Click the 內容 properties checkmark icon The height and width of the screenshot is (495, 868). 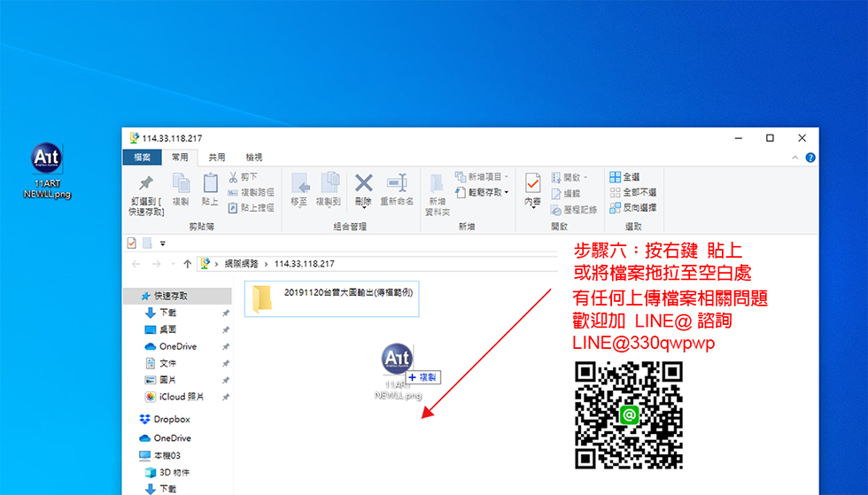pos(532,183)
